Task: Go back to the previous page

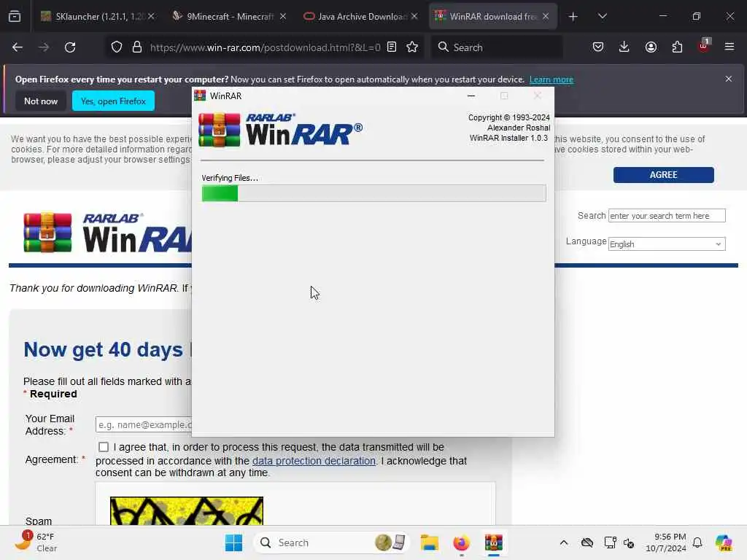Action: (18, 47)
